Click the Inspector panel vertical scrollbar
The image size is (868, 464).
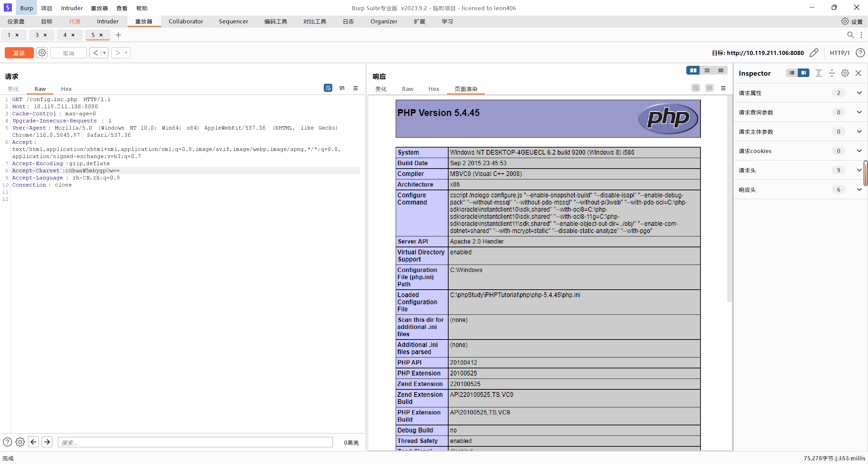[x=865, y=173]
